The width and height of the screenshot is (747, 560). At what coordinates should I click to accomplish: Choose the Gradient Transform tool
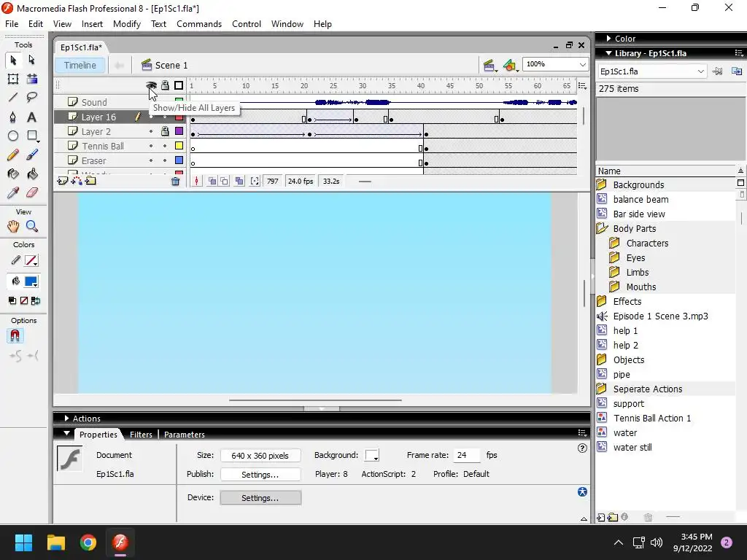click(32, 79)
